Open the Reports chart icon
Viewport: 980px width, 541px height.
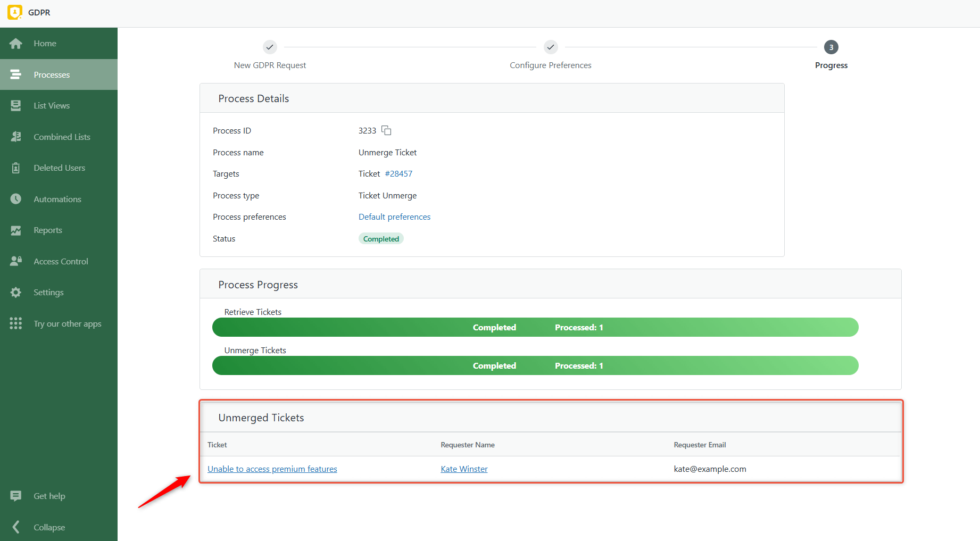point(16,230)
